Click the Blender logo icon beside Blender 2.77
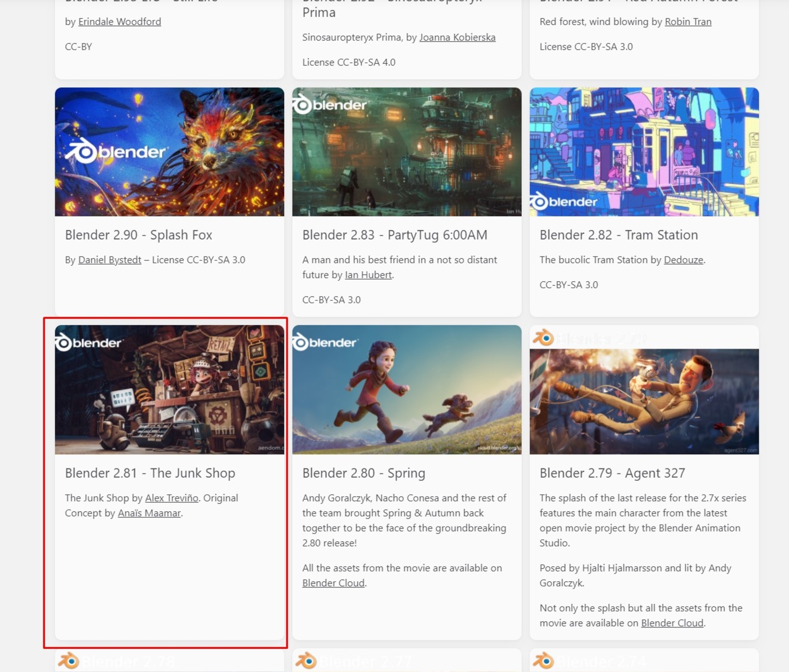The width and height of the screenshot is (789, 672). coord(306,661)
